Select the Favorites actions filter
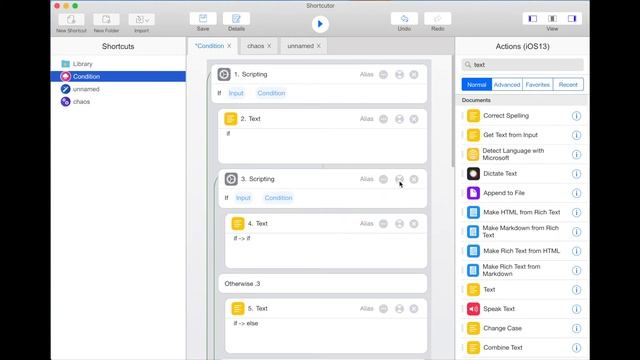Image resolution: width=640 pixels, height=360 pixels. 537,84
